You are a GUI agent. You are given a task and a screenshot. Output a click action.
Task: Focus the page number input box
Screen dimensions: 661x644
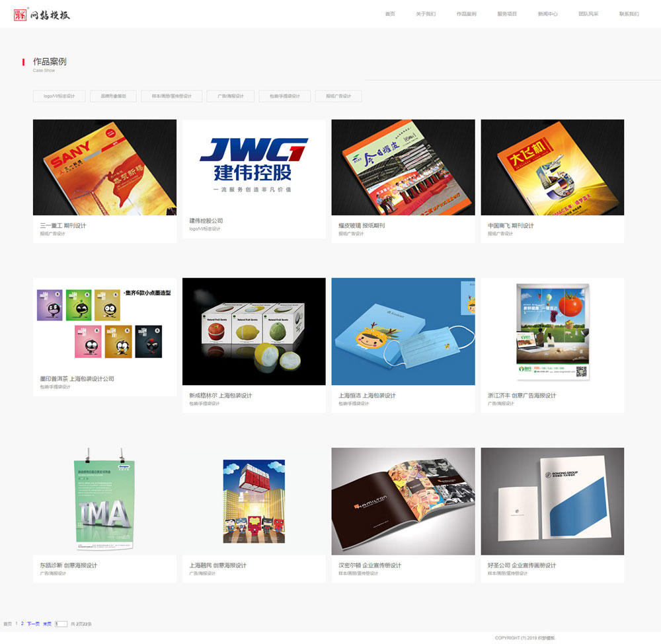[x=61, y=624]
